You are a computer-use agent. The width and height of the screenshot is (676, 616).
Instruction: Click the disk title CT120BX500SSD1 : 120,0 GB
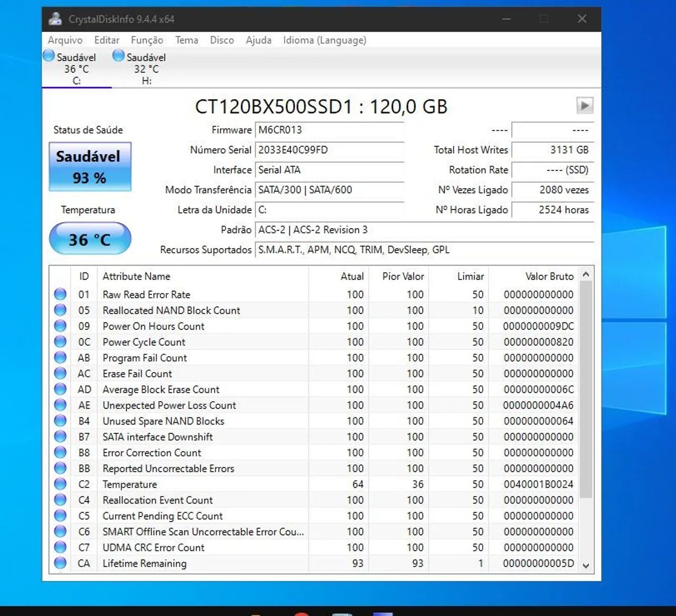point(321,107)
